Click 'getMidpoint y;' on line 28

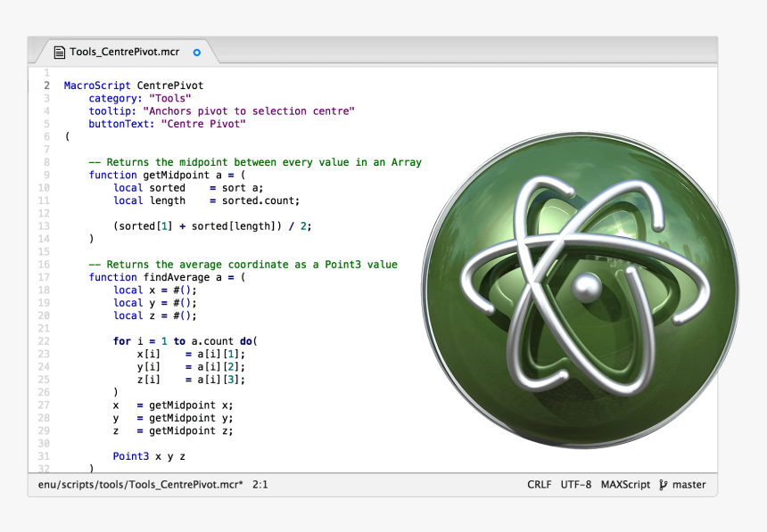click(x=191, y=418)
